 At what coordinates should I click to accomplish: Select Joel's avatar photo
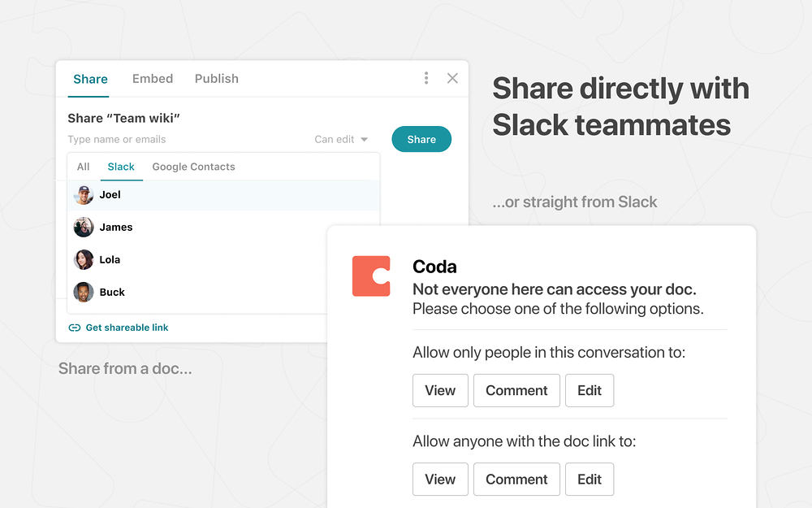pyautogui.click(x=84, y=195)
